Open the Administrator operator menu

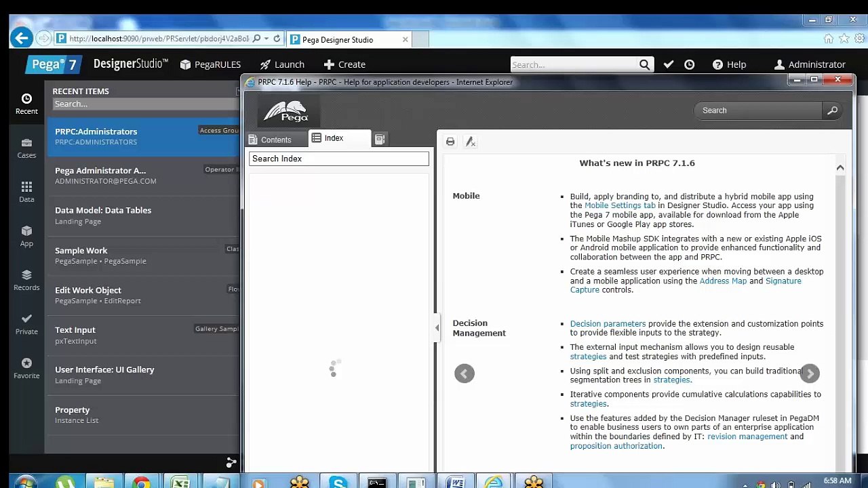click(x=810, y=64)
